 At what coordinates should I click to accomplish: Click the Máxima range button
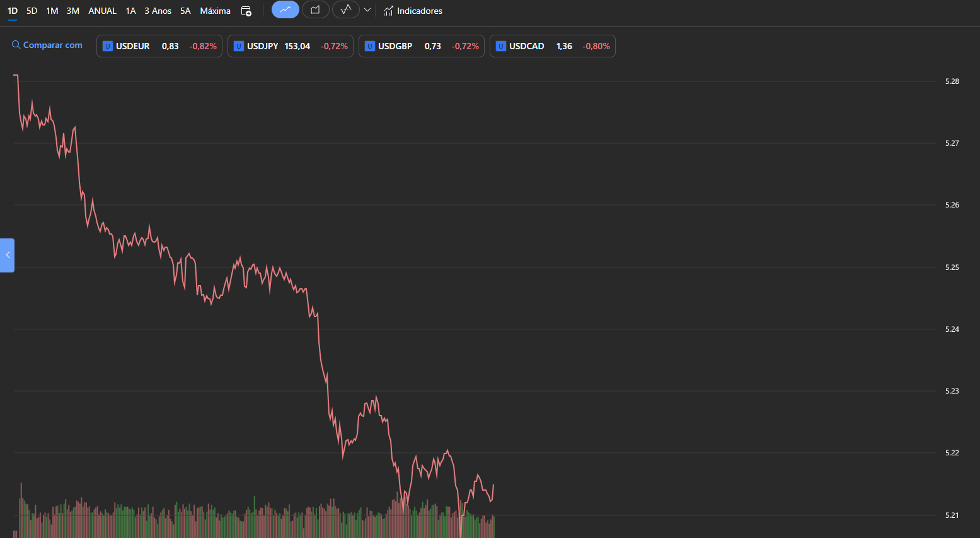pos(215,11)
